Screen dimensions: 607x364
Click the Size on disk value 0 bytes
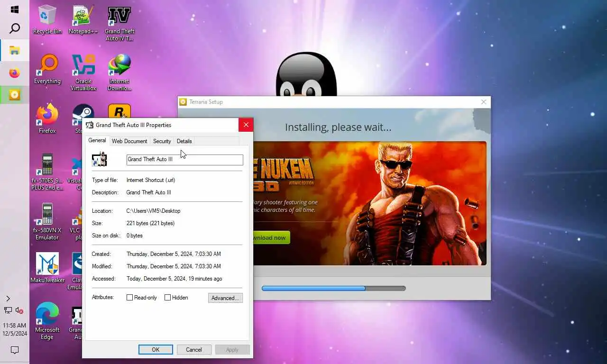(135, 236)
